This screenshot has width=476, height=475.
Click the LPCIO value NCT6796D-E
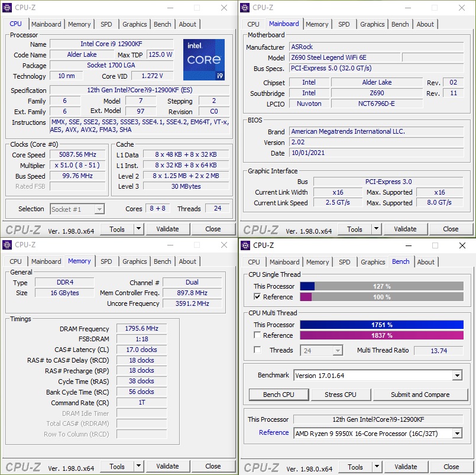pos(377,104)
